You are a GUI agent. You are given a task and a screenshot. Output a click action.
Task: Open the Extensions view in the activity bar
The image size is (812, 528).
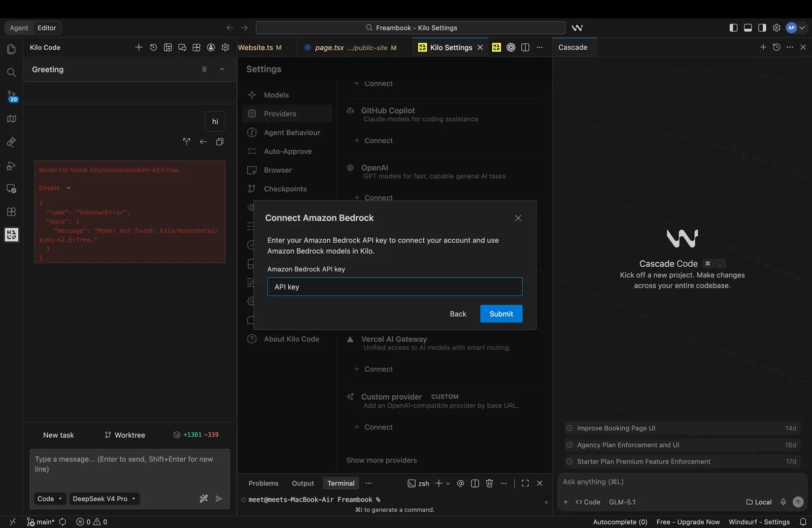pos(11,212)
